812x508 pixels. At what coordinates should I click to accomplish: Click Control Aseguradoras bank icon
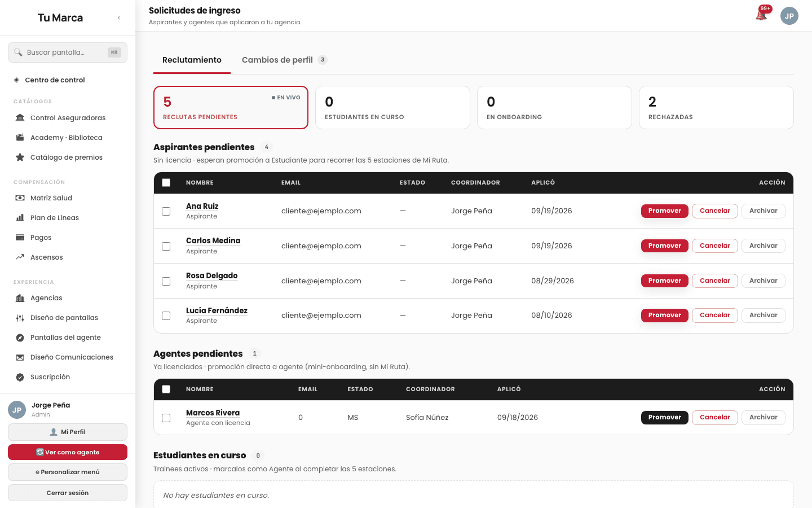click(x=20, y=118)
